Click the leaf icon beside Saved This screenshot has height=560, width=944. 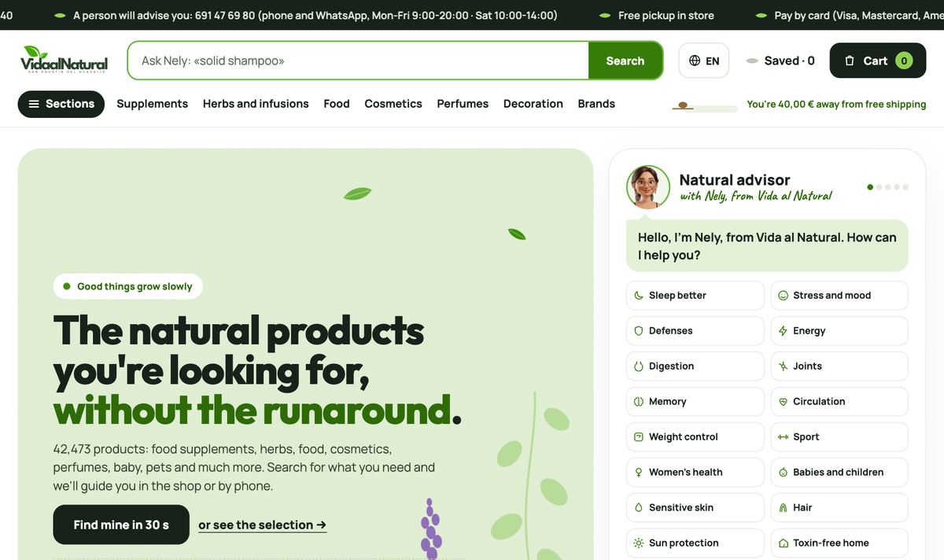(x=752, y=61)
